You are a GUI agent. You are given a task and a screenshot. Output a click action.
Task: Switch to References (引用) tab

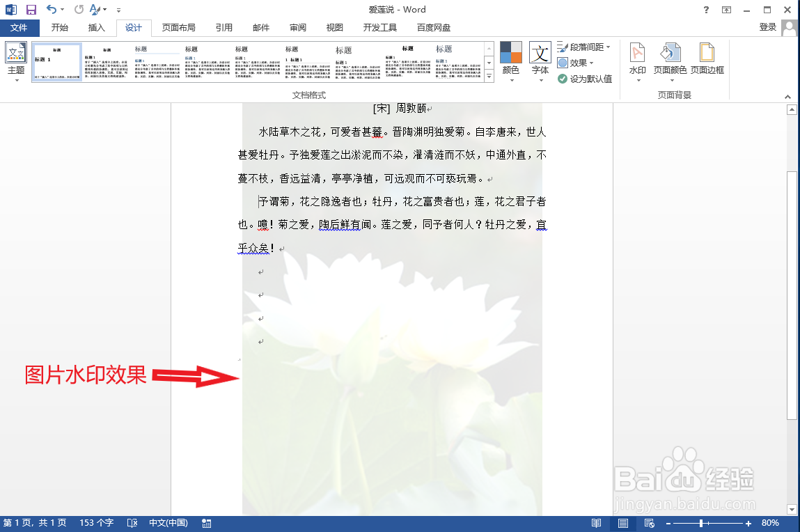(x=224, y=28)
